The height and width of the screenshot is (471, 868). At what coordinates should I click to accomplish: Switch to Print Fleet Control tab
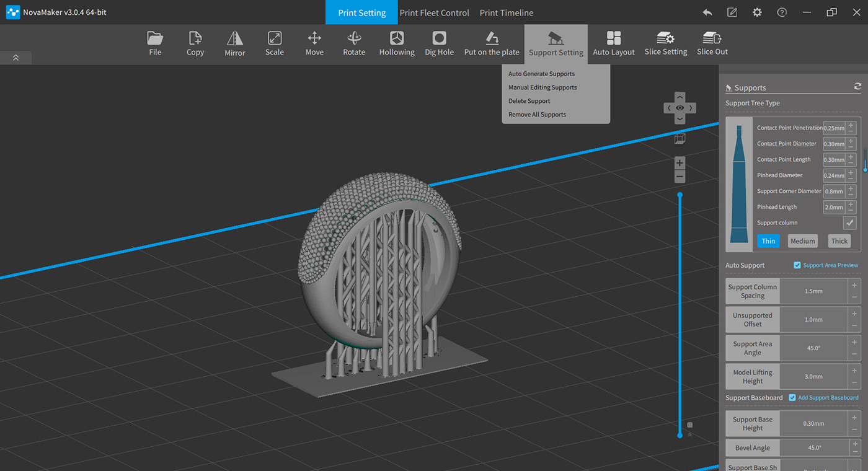pyautogui.click(x=435, y=12)
